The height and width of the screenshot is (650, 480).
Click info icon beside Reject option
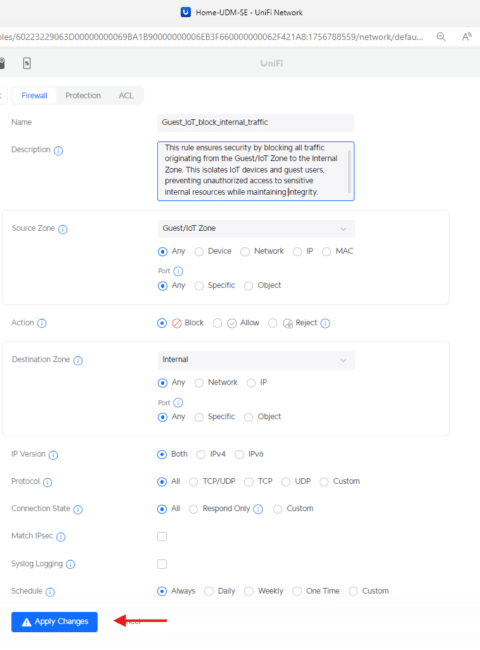pos(325,323)
